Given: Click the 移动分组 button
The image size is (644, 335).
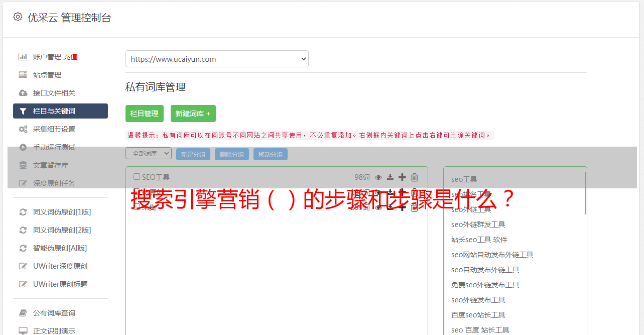Looking at the screenshot, I should tap(271, 154).
